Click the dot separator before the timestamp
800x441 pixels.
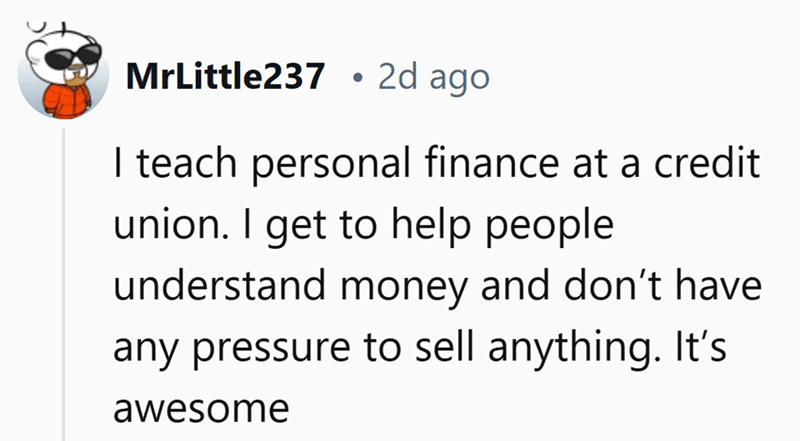(x=359, y=78)
